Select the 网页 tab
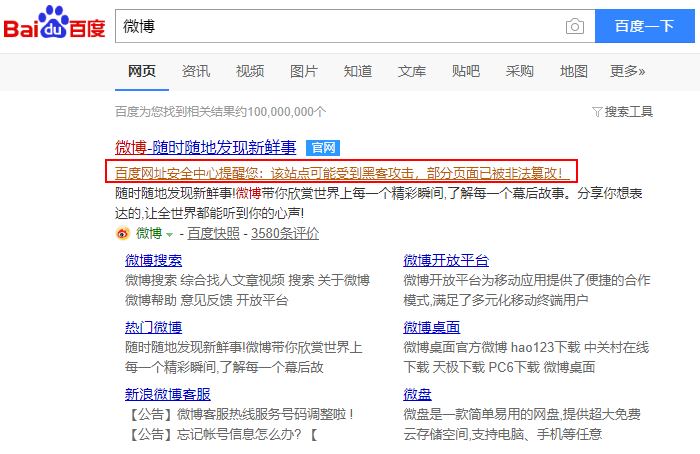 click(142, 71)
